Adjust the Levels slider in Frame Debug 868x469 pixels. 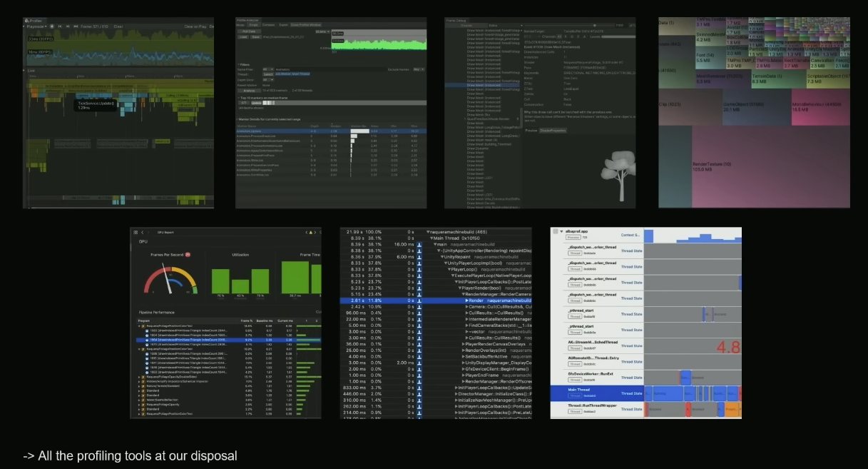point(618,36)
